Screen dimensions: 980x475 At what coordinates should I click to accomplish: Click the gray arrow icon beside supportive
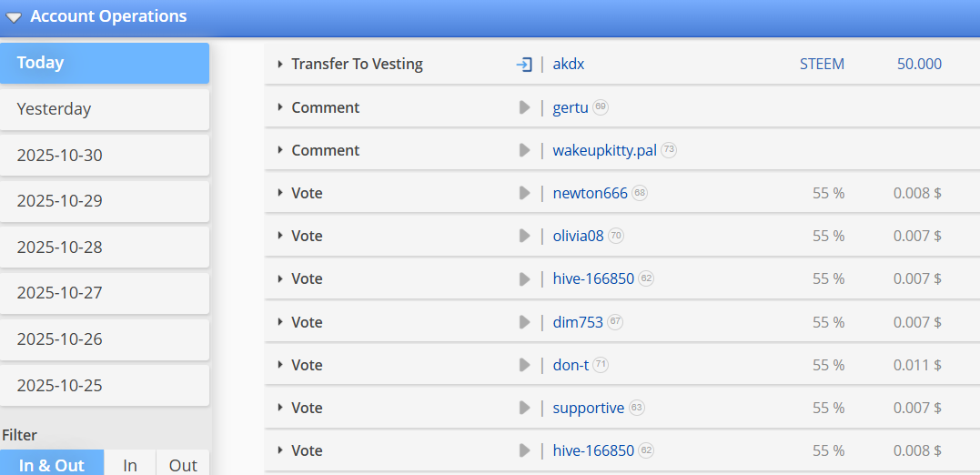point(524,409)
